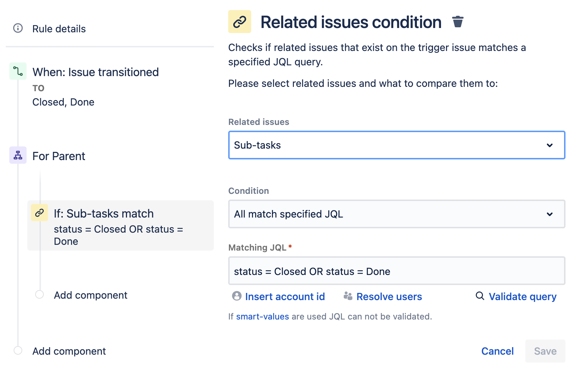
Task: Expand the Condition dropdown chevron
Action: point(549,214)
